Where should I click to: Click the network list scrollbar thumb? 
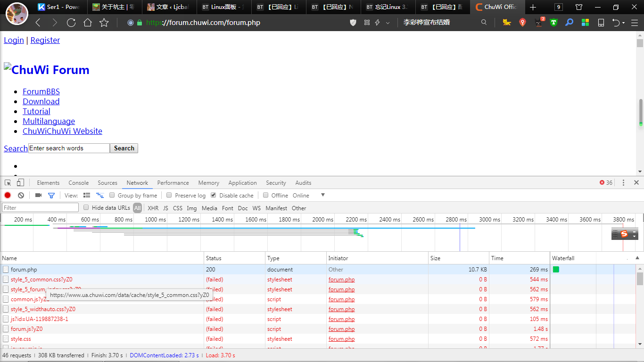(x=640, y=279)
